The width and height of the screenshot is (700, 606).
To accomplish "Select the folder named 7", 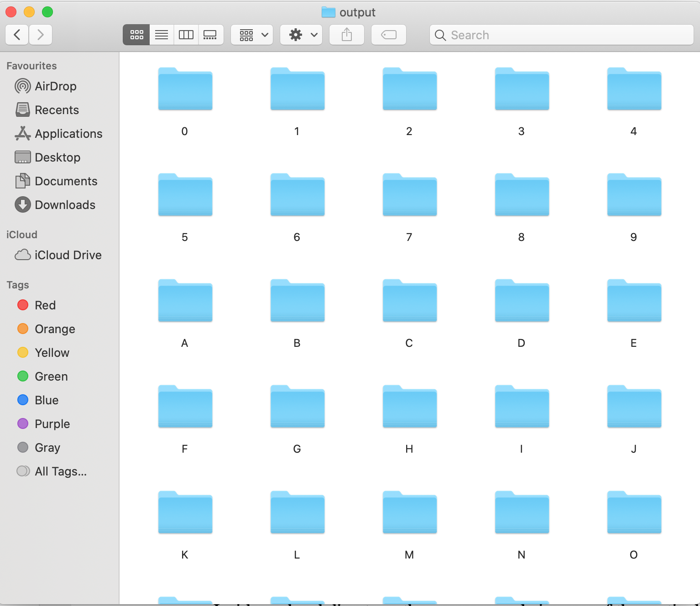I will pos(410,195).
